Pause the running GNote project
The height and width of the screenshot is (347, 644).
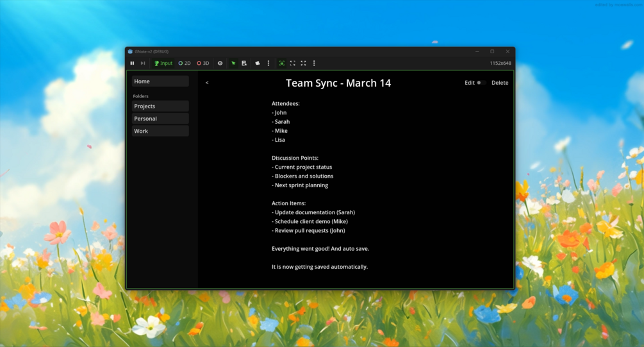tap(132, 63)
